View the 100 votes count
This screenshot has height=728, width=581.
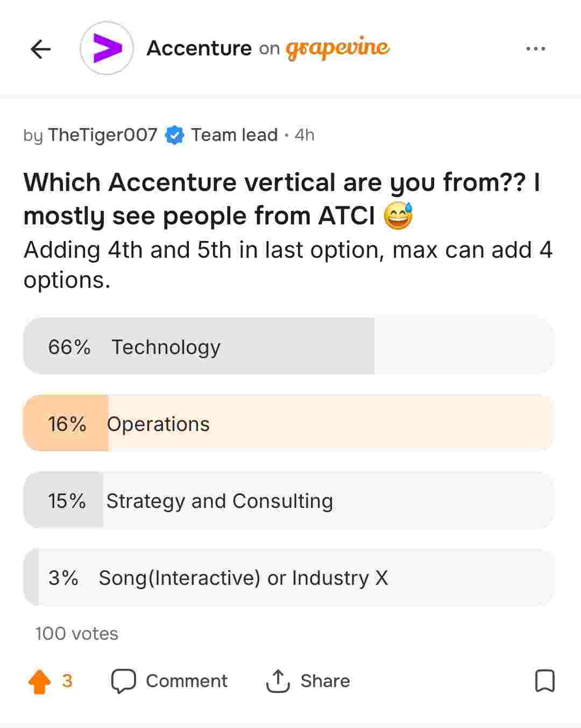76,634
